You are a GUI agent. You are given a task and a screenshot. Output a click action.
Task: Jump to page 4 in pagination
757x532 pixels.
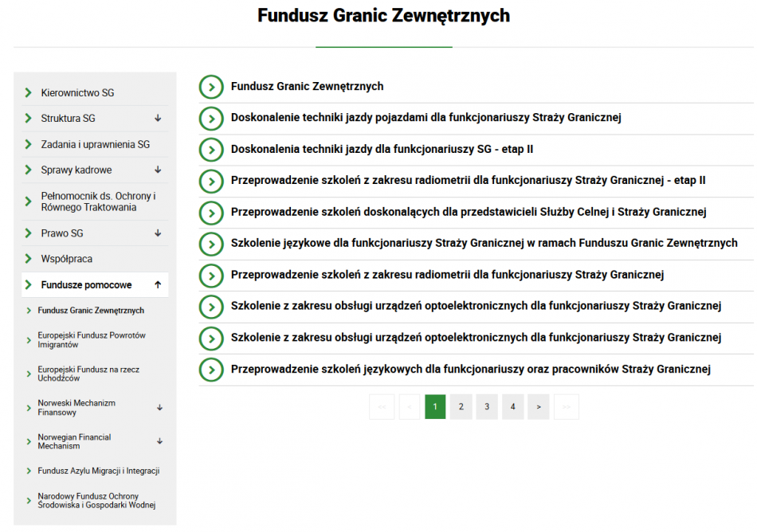[513, 407]
